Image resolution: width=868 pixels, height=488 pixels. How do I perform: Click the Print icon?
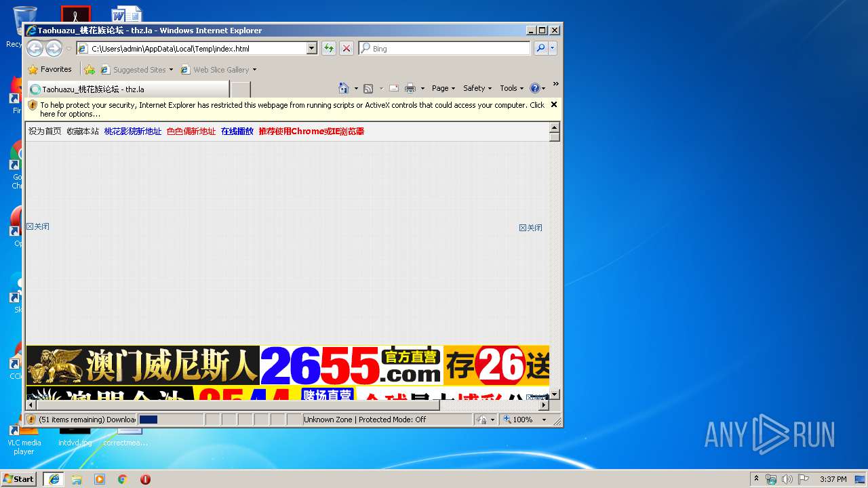click(x=410, y=88)
